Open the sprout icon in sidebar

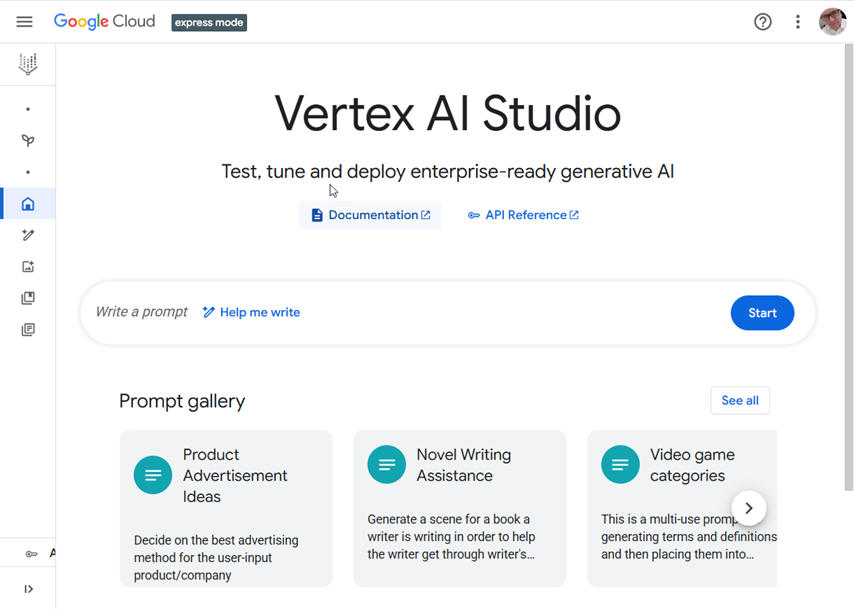point(28,141)
